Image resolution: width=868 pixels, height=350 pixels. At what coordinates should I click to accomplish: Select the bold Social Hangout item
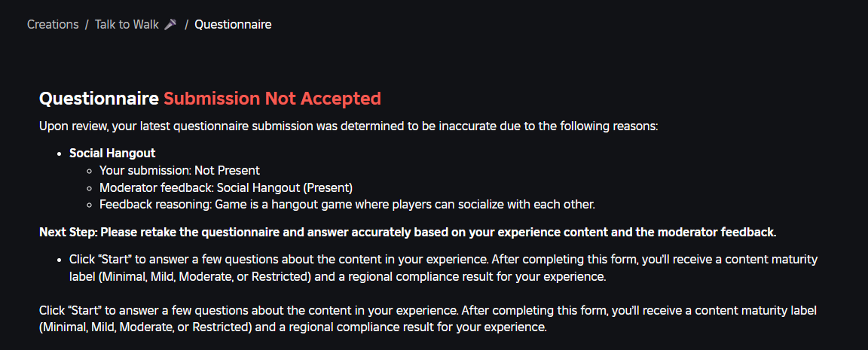(x=112, y=153)
